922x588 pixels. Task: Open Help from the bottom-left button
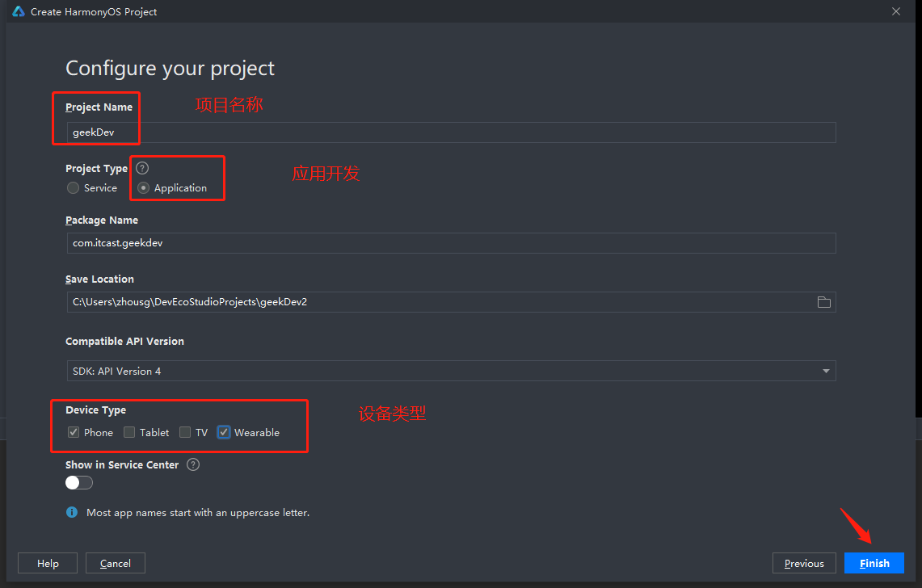pos(48,563)
